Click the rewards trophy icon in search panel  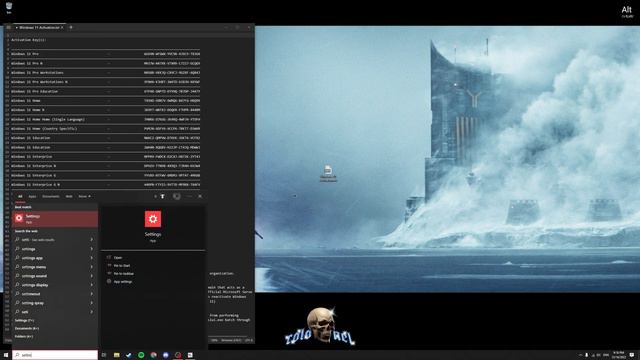point(162,196)
